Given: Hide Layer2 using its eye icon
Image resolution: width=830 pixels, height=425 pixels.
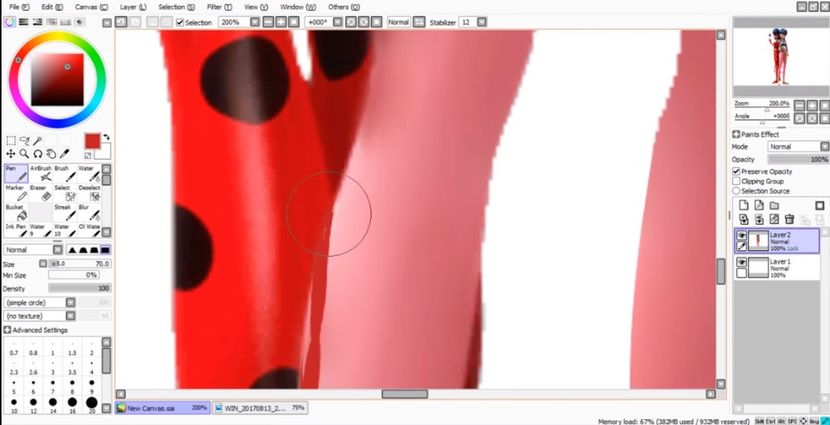Looking at the screenshot, I should [x=742, y=236].
